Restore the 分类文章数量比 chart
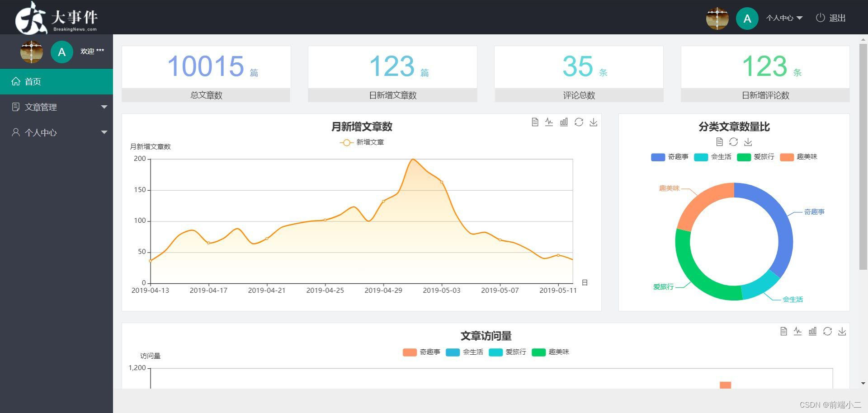The width and height of the screenshot is (868, 413). point(733,142)
